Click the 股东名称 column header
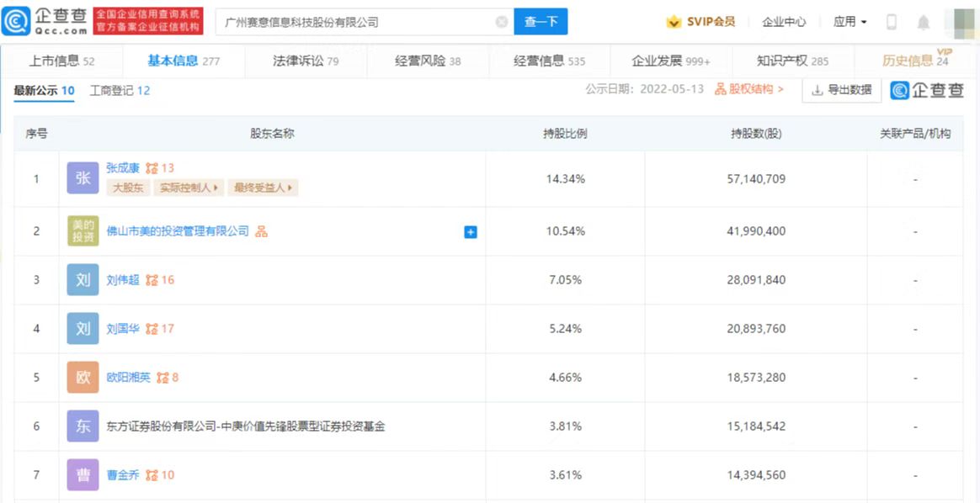 click(272, 134)
